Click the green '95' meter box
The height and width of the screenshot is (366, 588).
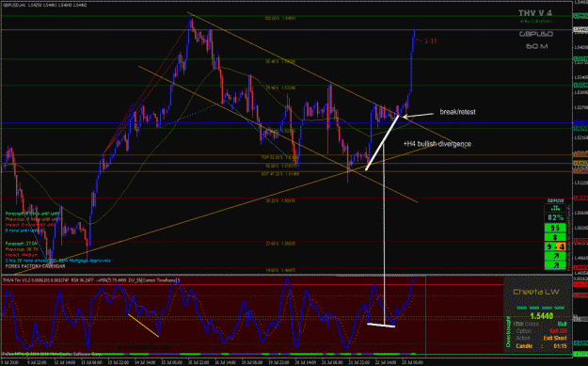coord(555,228)
